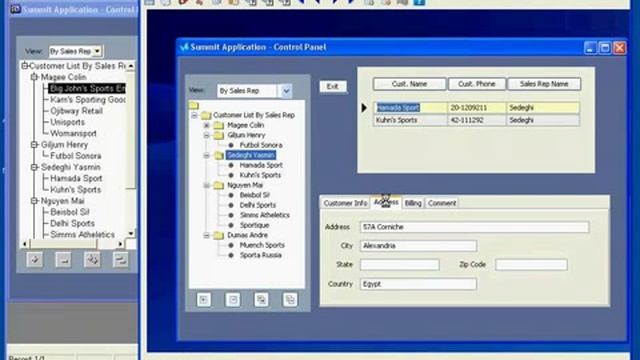Click the phone cell 20-1209211

(x=476, y=108)
